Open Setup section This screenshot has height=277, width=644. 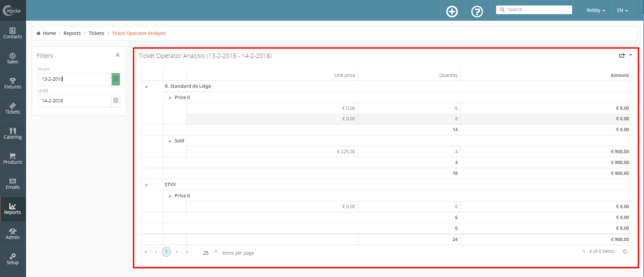coord(13,259)
